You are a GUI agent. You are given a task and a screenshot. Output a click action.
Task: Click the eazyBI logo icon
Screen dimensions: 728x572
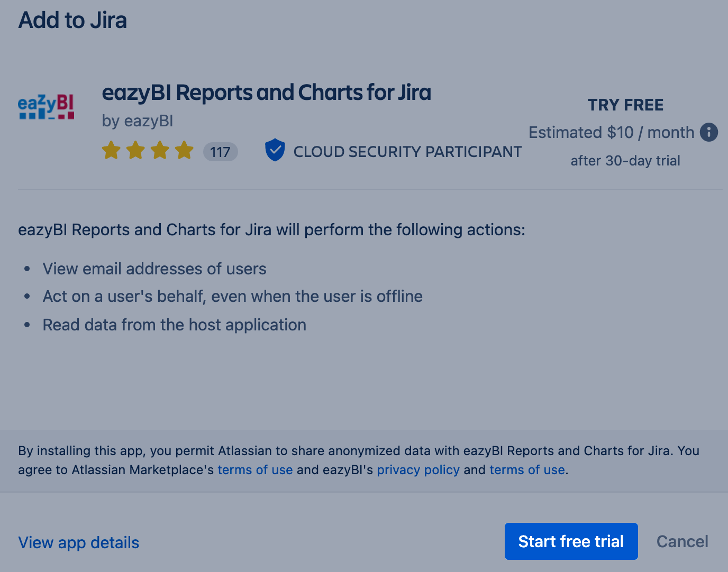click(x=46, y=106)
